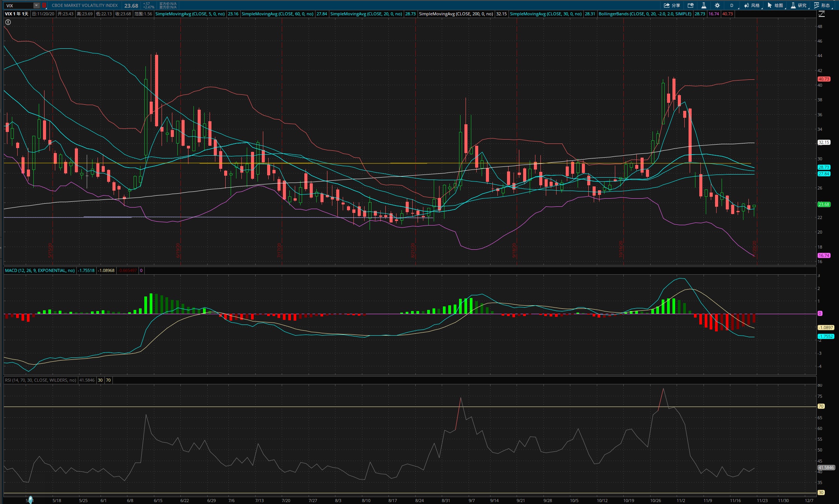Viewport: 839px width, 504px height.
Task: Click the RSI 41.5846 axis bubble
Action: pos(826,468)
